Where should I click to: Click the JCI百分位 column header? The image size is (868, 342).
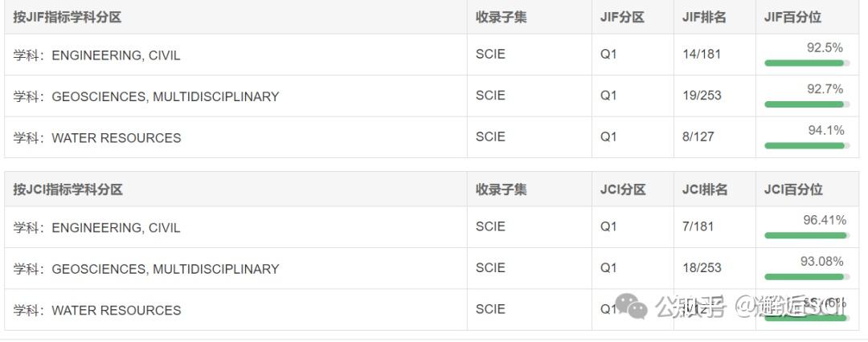click(793, 189)
